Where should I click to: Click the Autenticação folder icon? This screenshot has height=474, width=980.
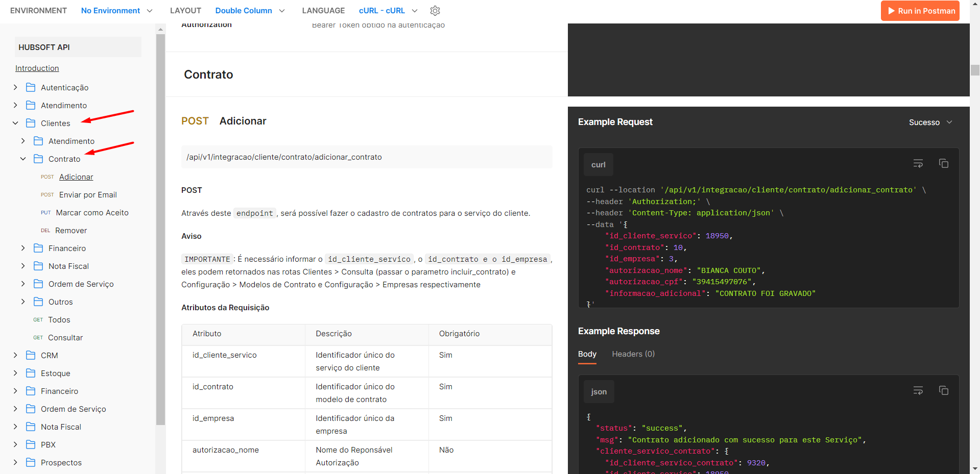click(x=31, y=87)
